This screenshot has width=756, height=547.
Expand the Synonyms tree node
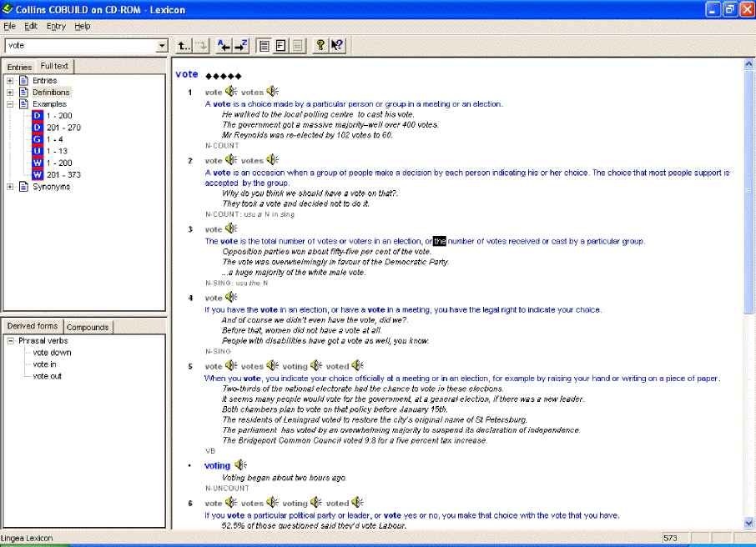(10, 187)
